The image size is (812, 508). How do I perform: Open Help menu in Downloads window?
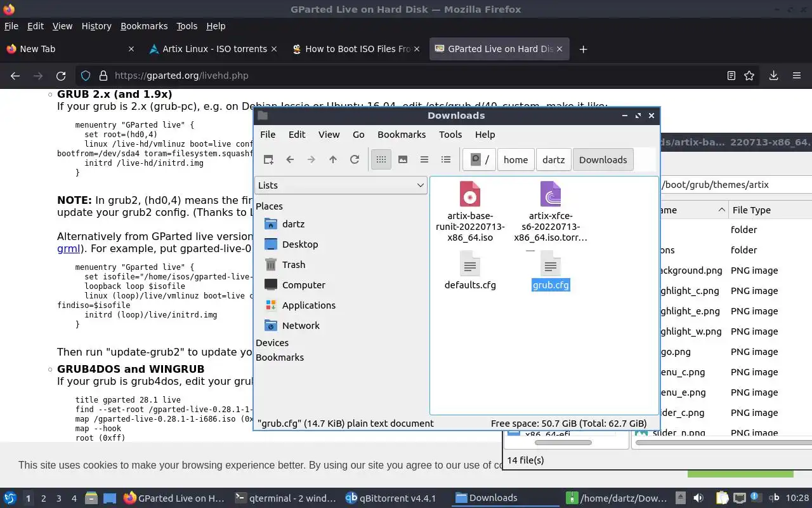point(485,134)
